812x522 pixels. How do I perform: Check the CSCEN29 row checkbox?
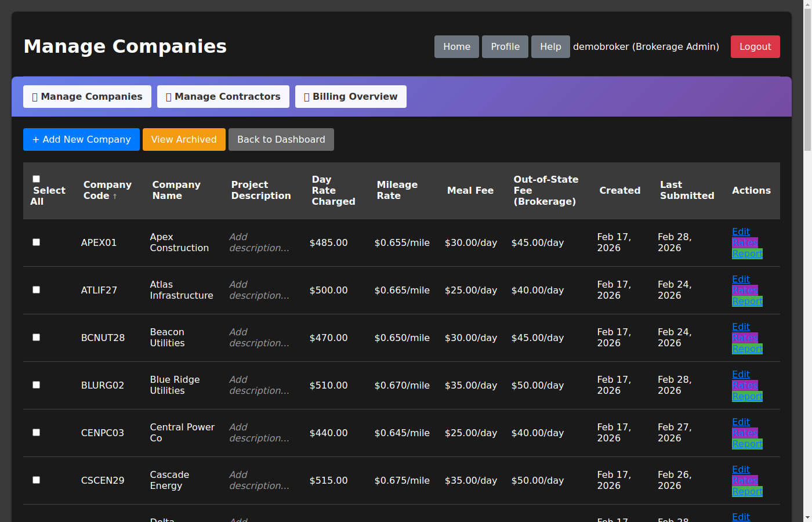(x=36, y=480)
